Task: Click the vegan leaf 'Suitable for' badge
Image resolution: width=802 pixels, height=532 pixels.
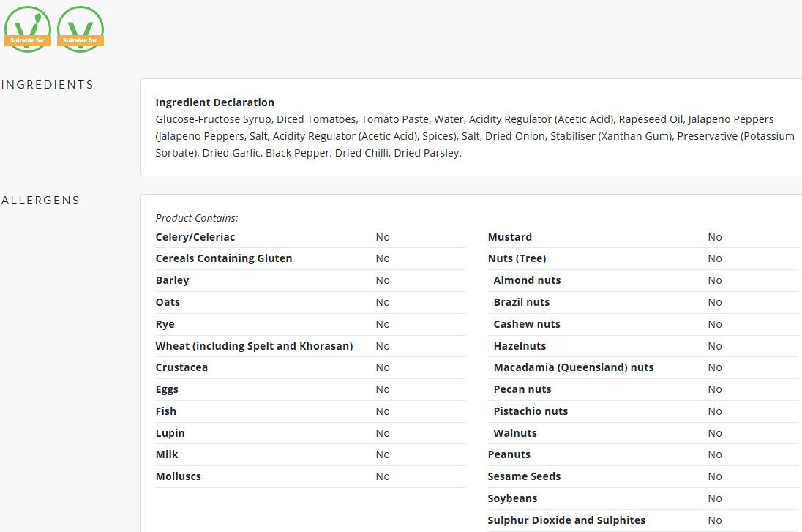Action: coord(28,29)
